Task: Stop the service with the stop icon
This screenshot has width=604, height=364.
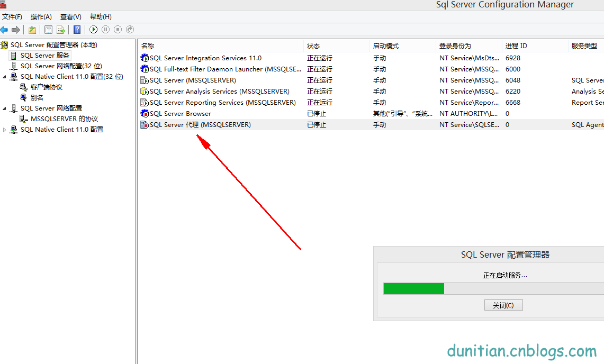Action: coord(118,29)
